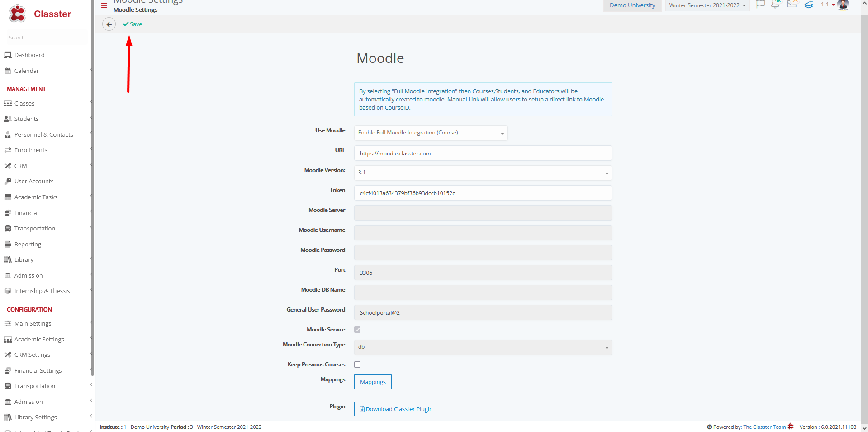Viewport: 868px width, 432px height.
Task: Click the Enrollments arrows icon
Action: coord(8,150)
